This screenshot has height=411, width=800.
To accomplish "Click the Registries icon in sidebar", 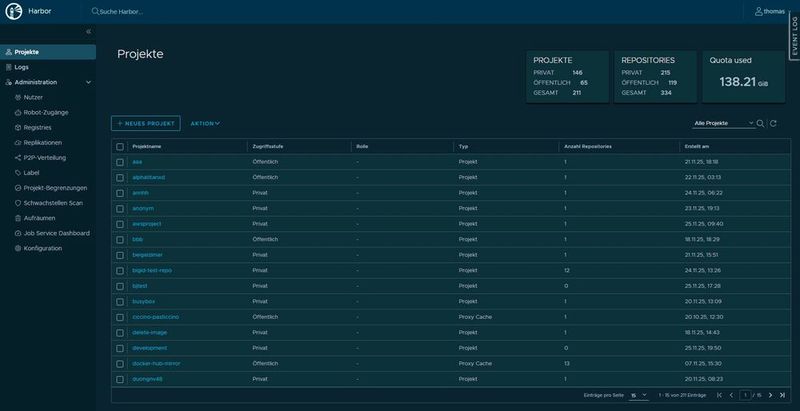I will point(18,127).
